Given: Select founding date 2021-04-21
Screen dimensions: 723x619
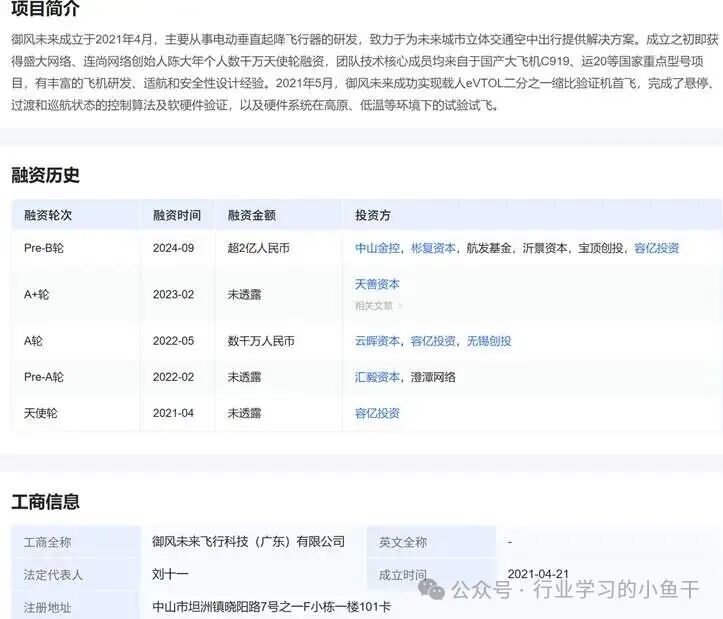Looking at the screenshot, I should 538,574.
